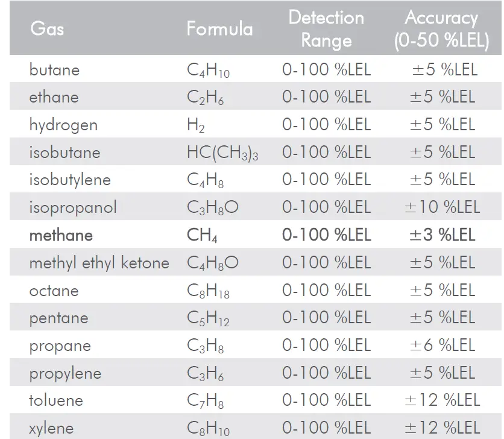Click xylene's ±12 %LEL accuracy value

[x=443, y=429]
